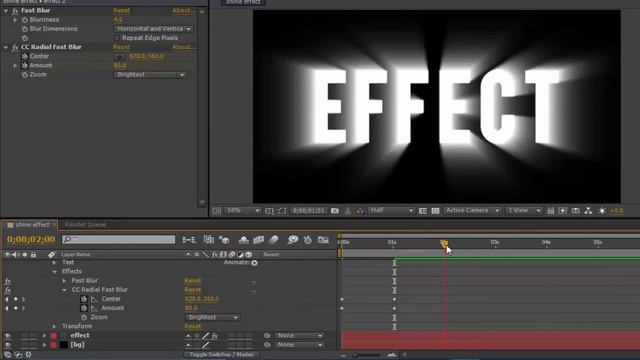Image resolution: width=640 pixels, height=360 pixels.
Task: Enable Draft 3D in timeline toolbar
Action: pos(224,240)
